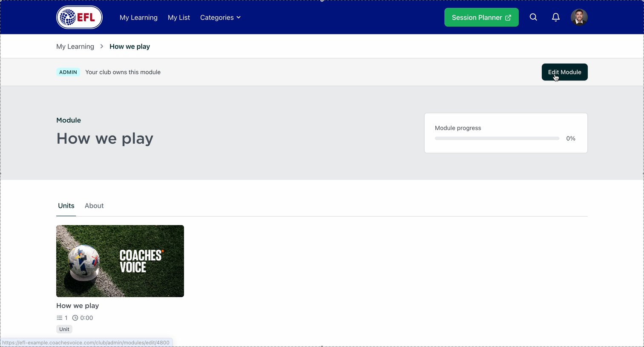644x347 pixels.
Task: Open the Session Planner button
Action: pos(481,17)
